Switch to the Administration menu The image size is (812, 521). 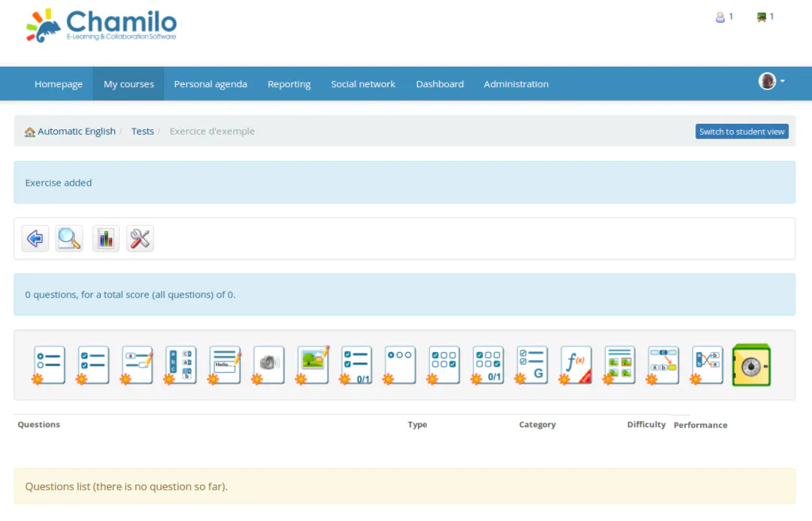coord(516,83)
